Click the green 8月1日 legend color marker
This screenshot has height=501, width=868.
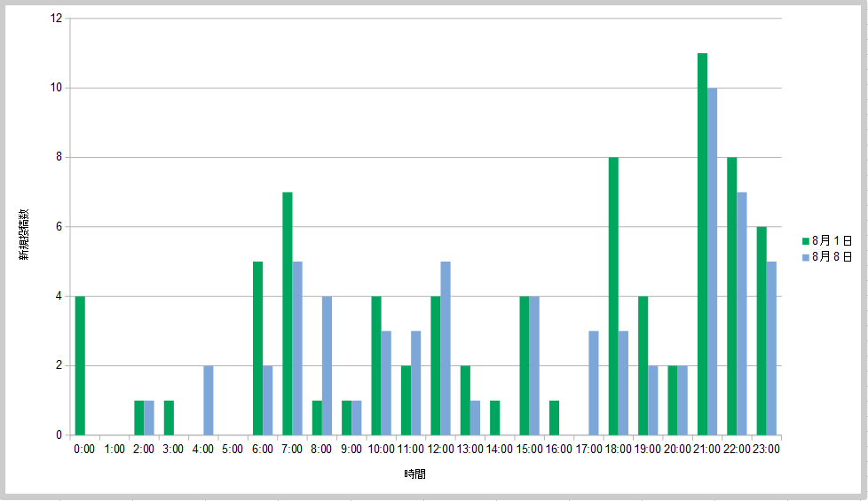[x=806, y=240]
